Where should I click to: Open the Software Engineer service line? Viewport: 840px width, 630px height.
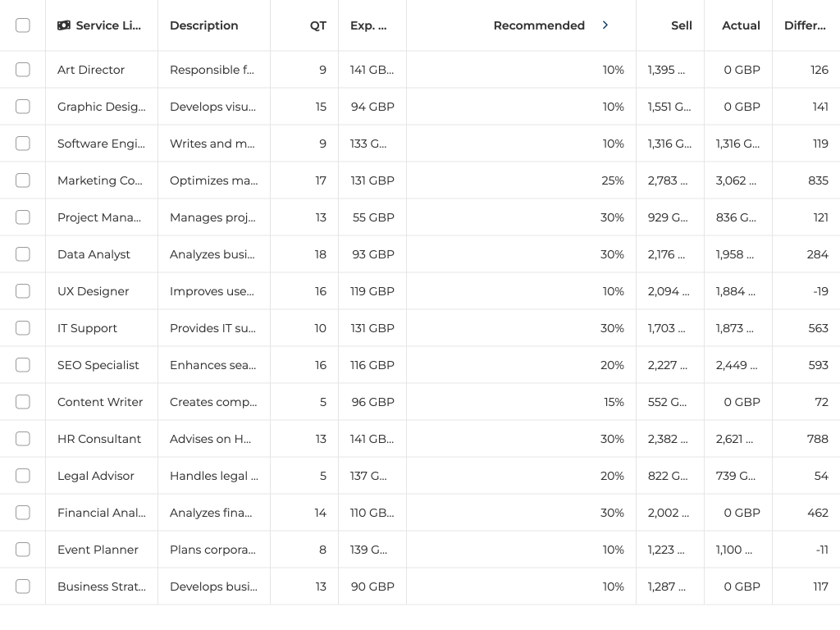tap(101, 144)
